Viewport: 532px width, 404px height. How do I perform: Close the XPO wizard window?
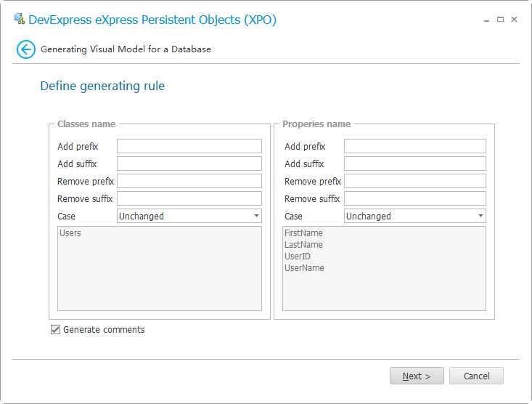click(x=514, y=20)
